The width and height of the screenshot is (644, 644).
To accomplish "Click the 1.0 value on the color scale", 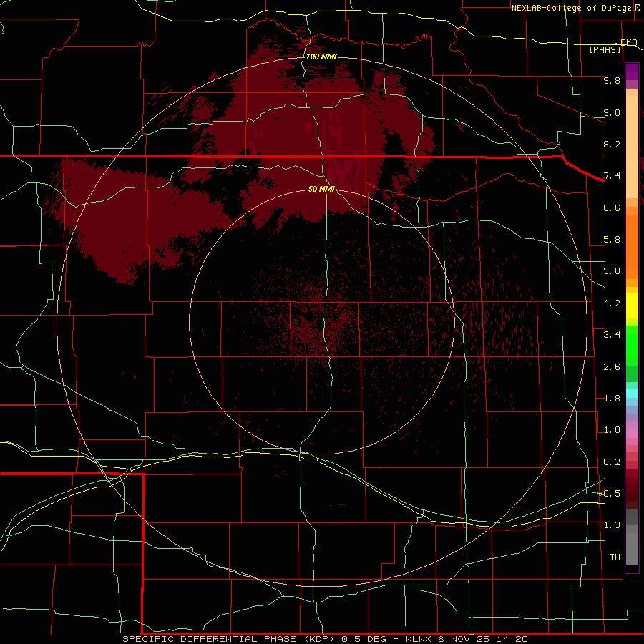I will coord(612,430).
